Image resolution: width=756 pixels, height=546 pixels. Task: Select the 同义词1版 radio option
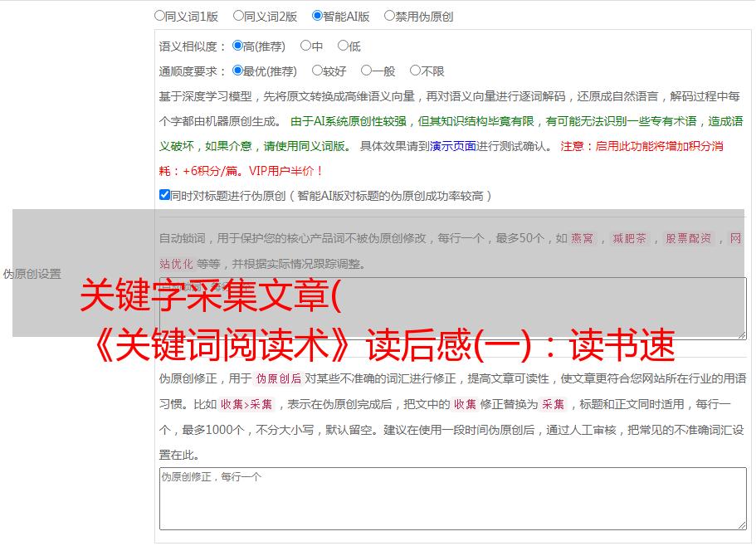point(159,16)
